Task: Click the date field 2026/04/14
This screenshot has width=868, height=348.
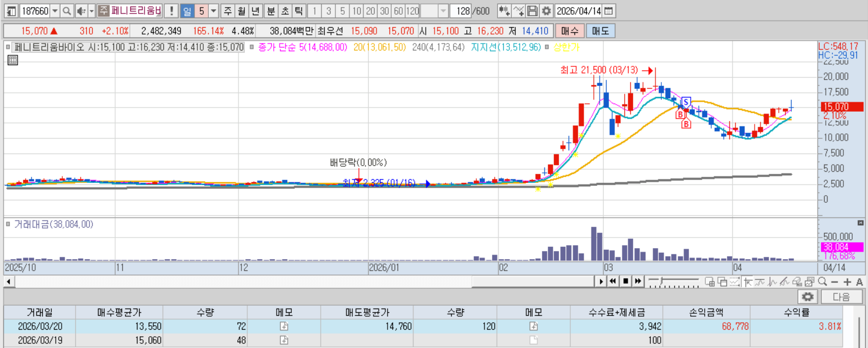Action: [x=578, y=11]
